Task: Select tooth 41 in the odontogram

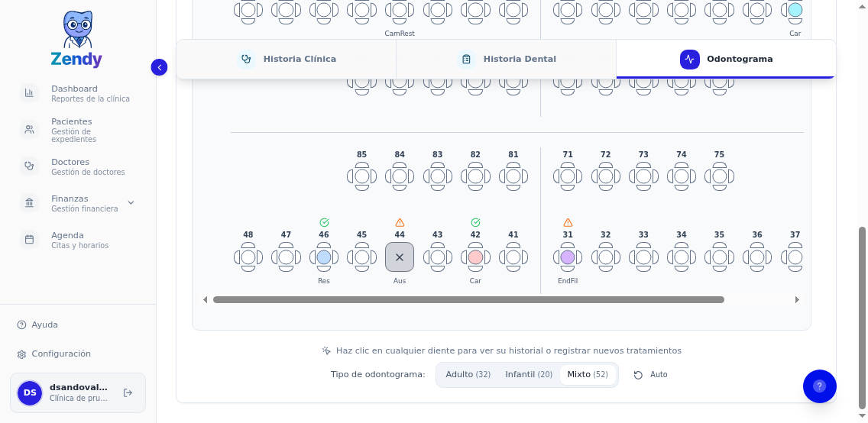Action: tap(513, 257)
